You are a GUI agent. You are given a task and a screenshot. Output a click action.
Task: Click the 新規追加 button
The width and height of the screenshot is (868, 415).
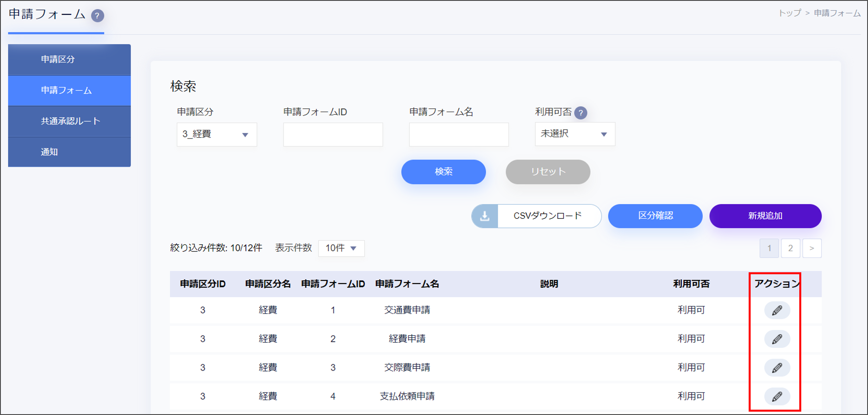click(765, 216)
